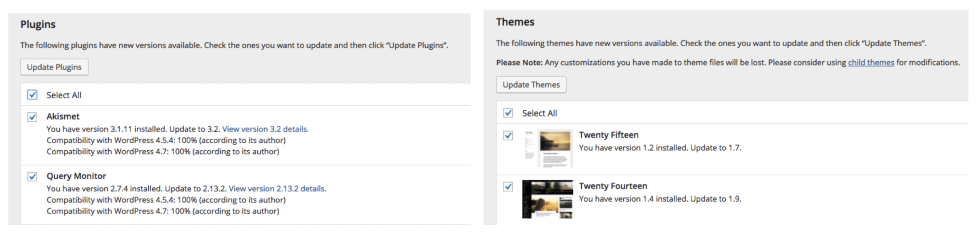The height and width of the screenshot is (249, 980).
Task: Click the Twenty Fourteen theme title
Action: coord(613,186)
